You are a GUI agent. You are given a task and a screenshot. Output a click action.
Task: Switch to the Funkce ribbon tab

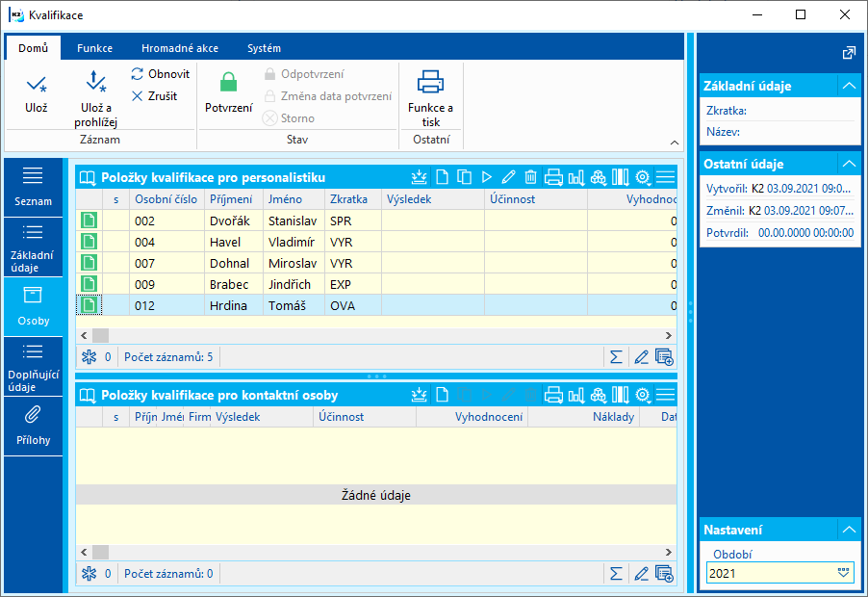(x=94, y=48)
